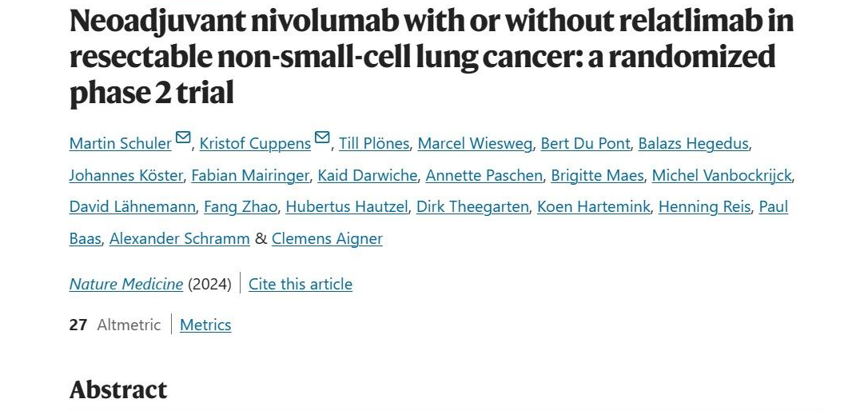
Task: Open author link David Lähnemann
Action: 133,206
